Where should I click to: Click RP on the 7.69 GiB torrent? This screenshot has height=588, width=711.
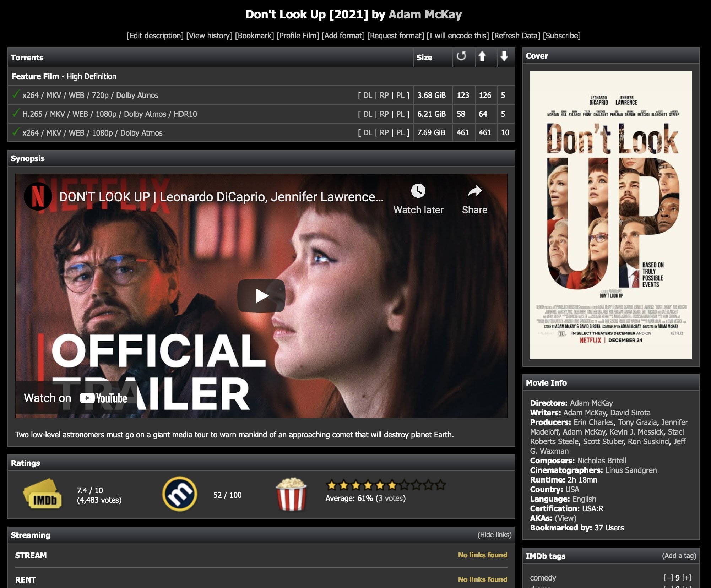(x=384, y=133)
